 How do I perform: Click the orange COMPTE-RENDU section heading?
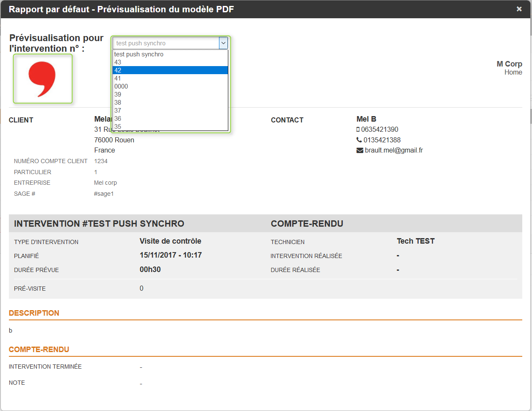(x=39, y=350)
